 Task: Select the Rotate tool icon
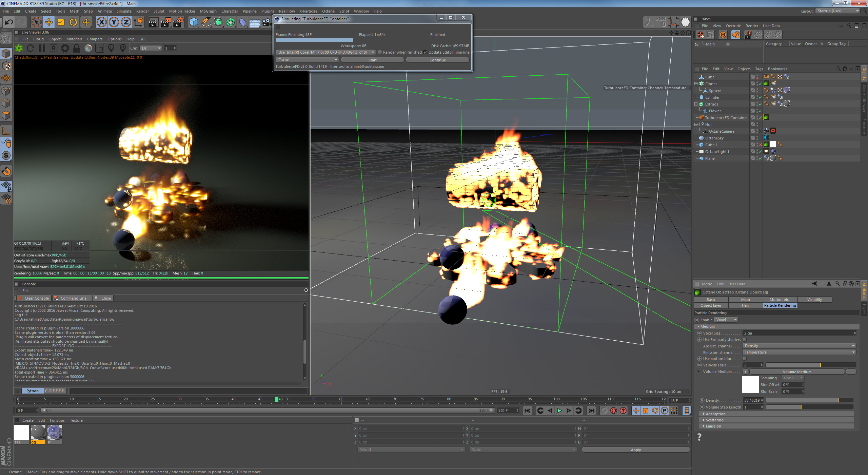pos(73,22)
